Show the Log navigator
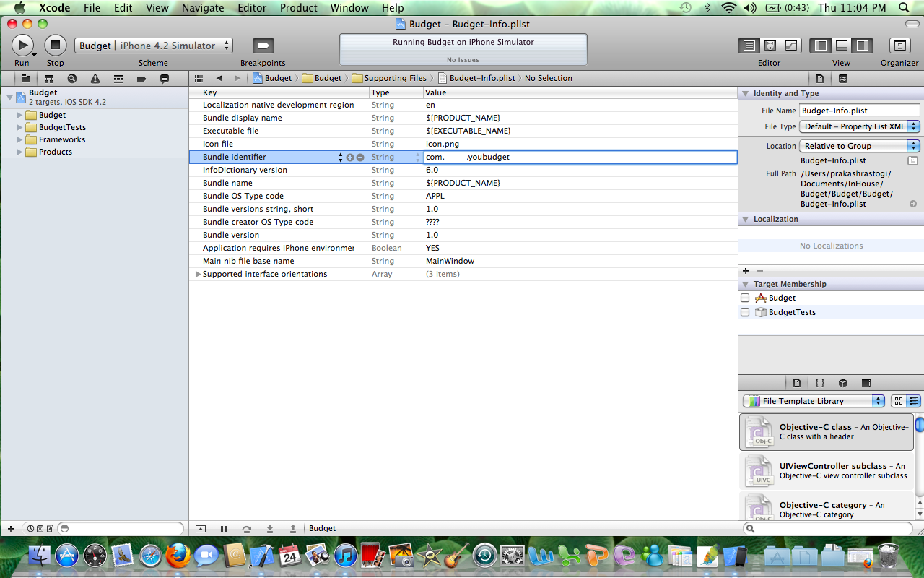This screenshot has height=578, width=924. 165,78
